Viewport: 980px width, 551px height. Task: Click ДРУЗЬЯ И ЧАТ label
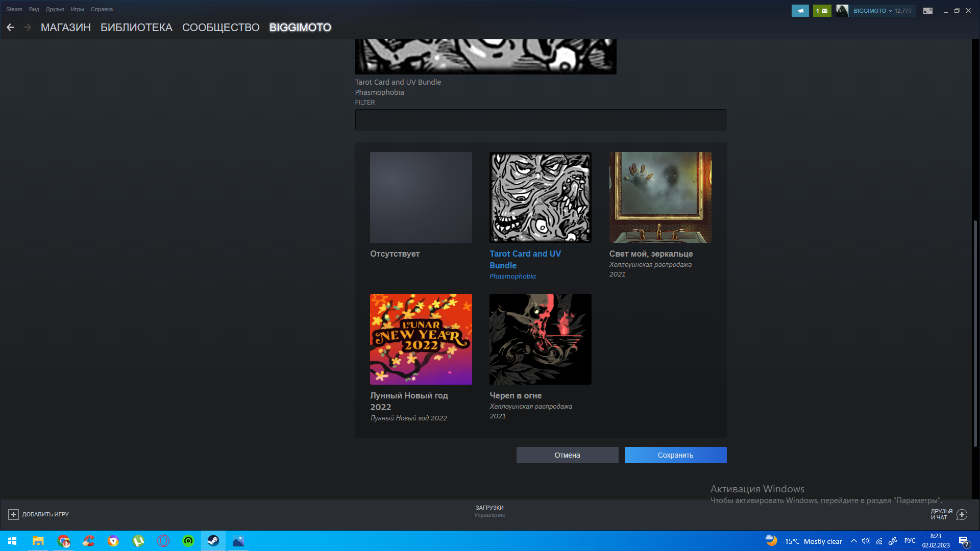point(941,514)
